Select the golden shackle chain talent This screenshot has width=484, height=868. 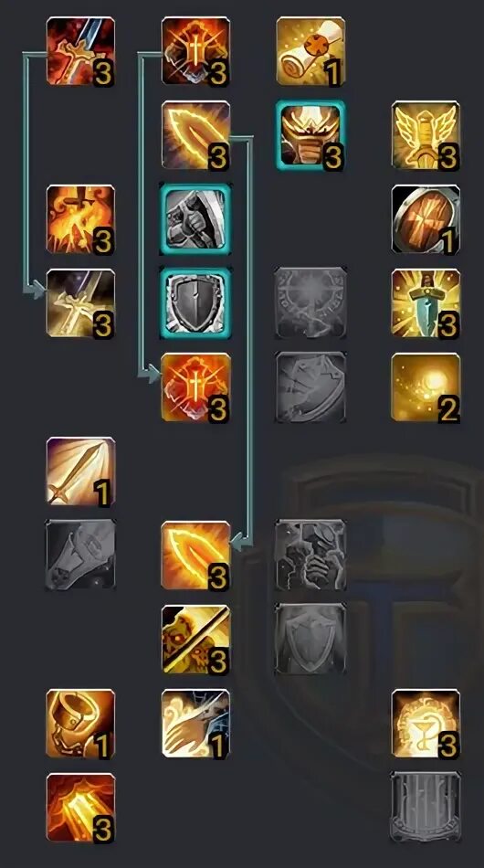[80, 724]
